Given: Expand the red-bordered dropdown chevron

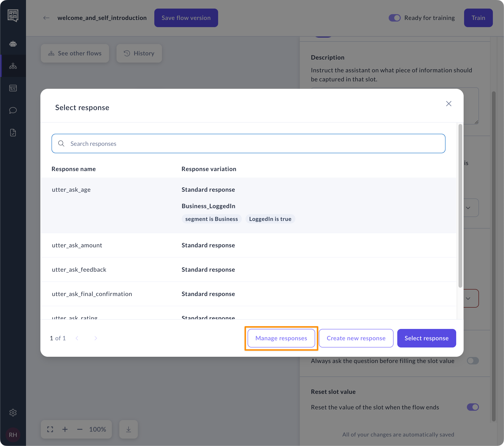Looking at the screenshot, I should [x=468, y=299].
